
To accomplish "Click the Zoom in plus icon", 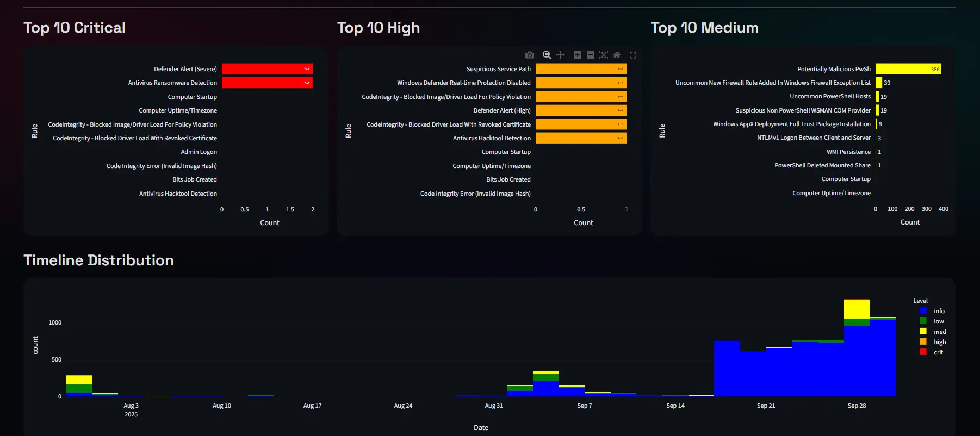I will (x=578, y=55).
